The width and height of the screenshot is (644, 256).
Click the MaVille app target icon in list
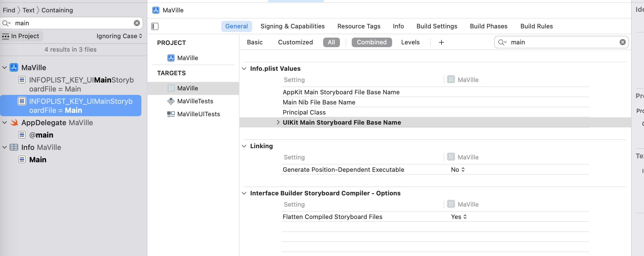click(x=171, y=88)
